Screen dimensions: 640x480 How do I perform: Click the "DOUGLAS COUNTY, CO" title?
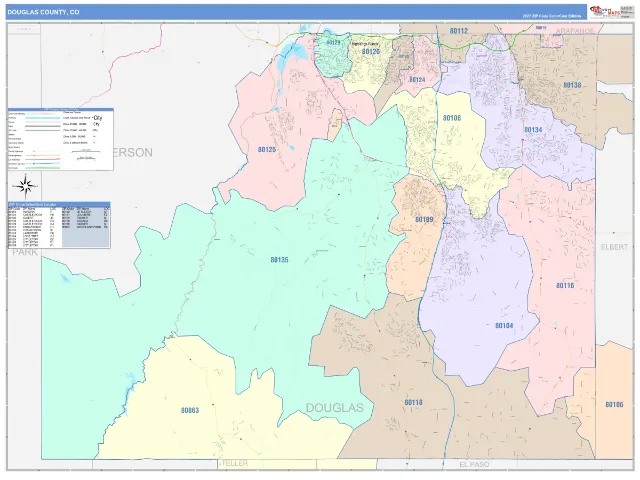click(43, 12)
